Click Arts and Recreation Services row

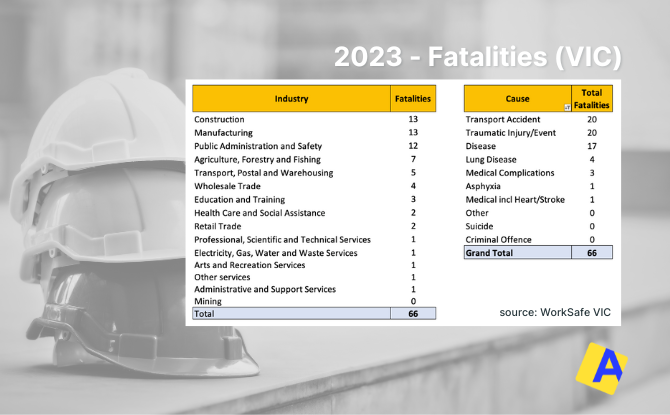pyautogui.click(x=314, y=265)
